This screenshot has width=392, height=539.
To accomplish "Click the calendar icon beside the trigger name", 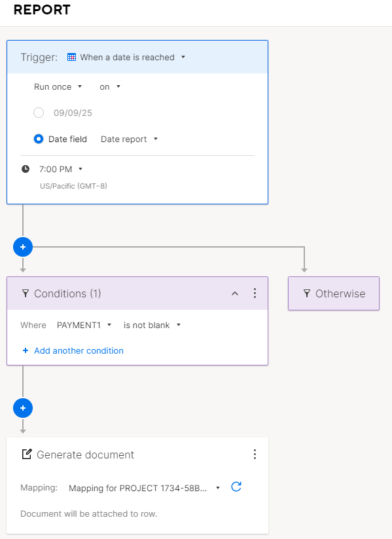I will [71, 58].
